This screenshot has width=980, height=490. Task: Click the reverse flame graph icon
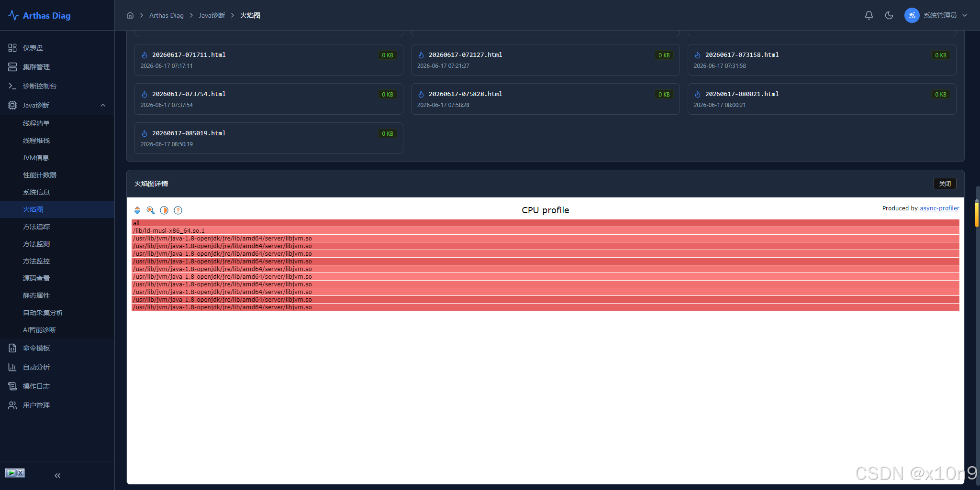coord(137,210)
